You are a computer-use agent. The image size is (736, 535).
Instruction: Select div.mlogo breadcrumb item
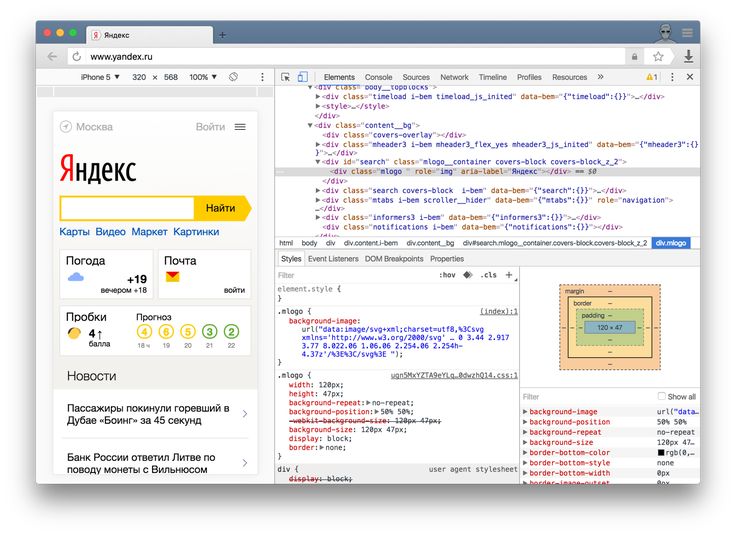(x=671, y=243)
